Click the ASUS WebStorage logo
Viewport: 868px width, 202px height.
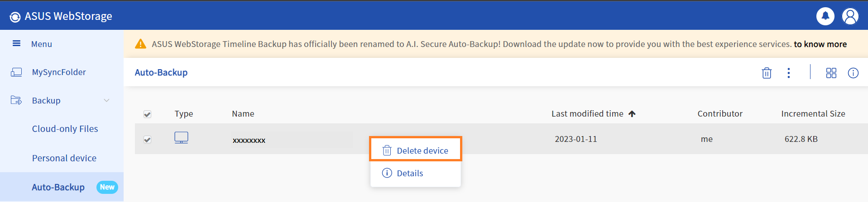(61, 16)
